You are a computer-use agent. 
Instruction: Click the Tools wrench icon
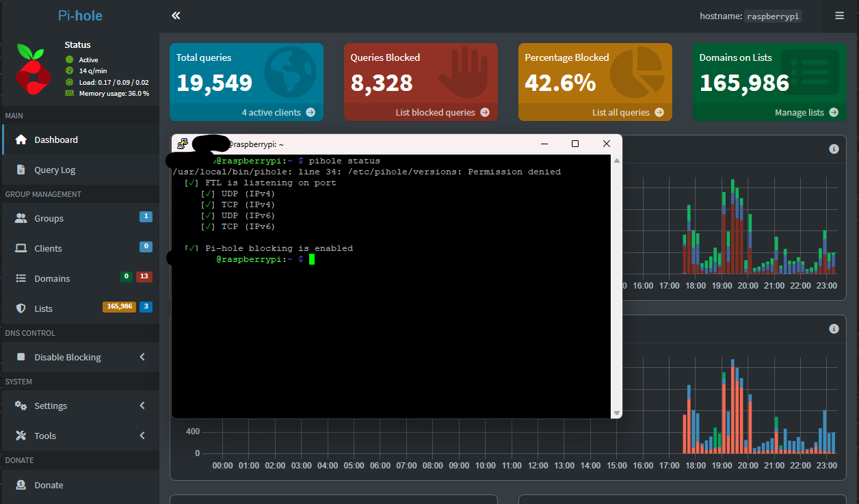tap(21, 436)
